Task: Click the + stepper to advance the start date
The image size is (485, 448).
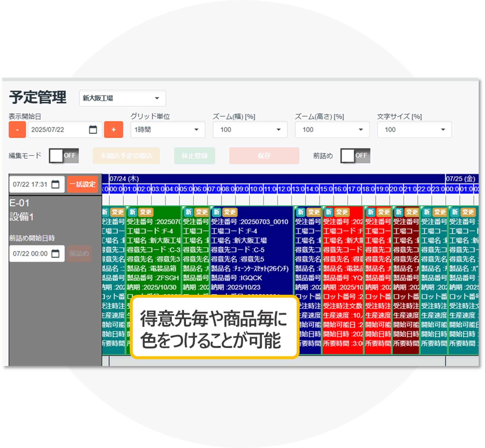Action: pos(114,130)
